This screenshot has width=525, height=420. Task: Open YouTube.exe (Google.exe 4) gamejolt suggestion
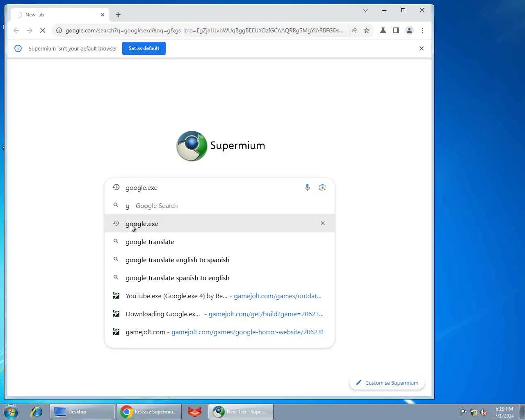(x=220, y=296)
